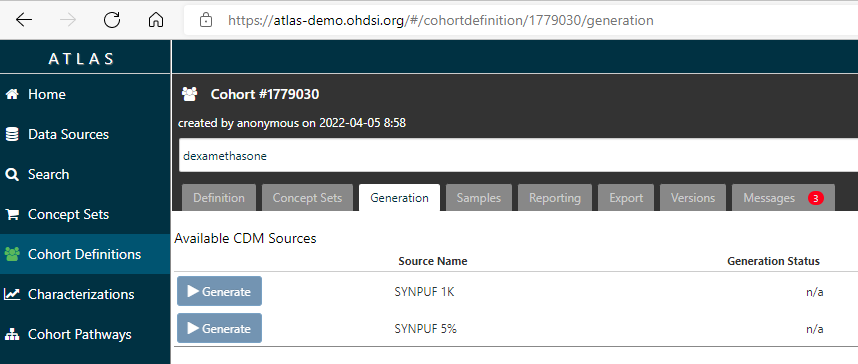Screen dimensions: 858x364
Task: Select Cohort Definitions in sidebar
Action: pos(85,254)
